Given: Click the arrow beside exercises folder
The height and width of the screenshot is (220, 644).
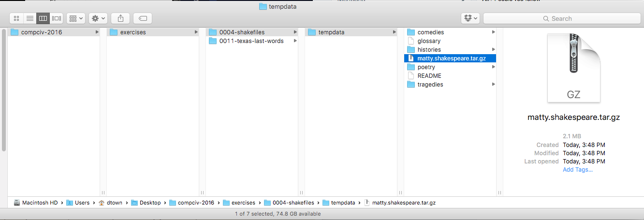Looking at the screenshot, I should (196, 32).
